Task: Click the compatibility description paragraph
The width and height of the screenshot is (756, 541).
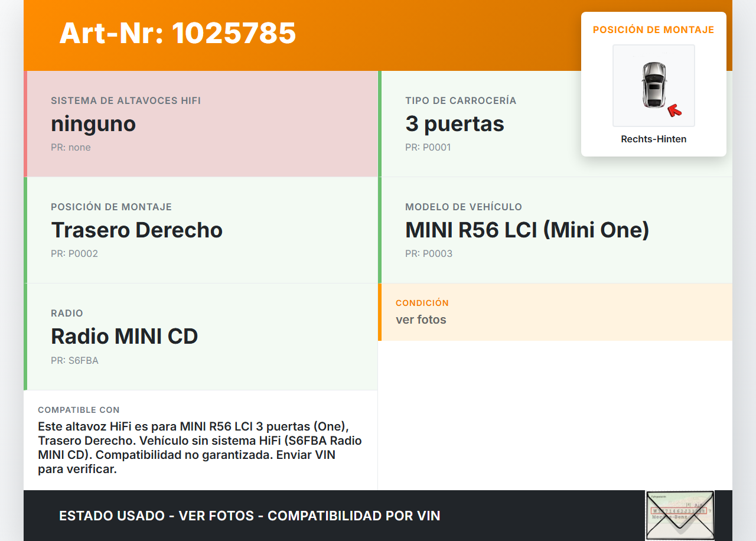Action: click(x=200, y=448)
